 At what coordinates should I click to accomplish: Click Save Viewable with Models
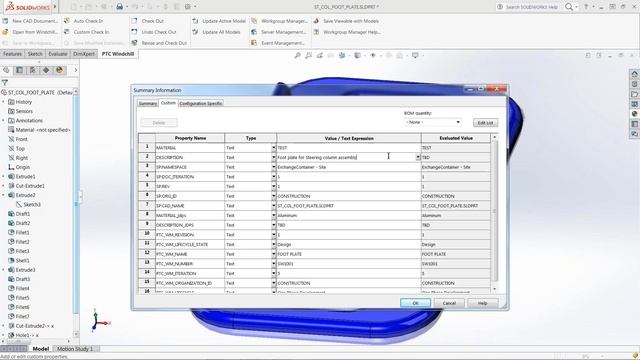click(346, 21)
